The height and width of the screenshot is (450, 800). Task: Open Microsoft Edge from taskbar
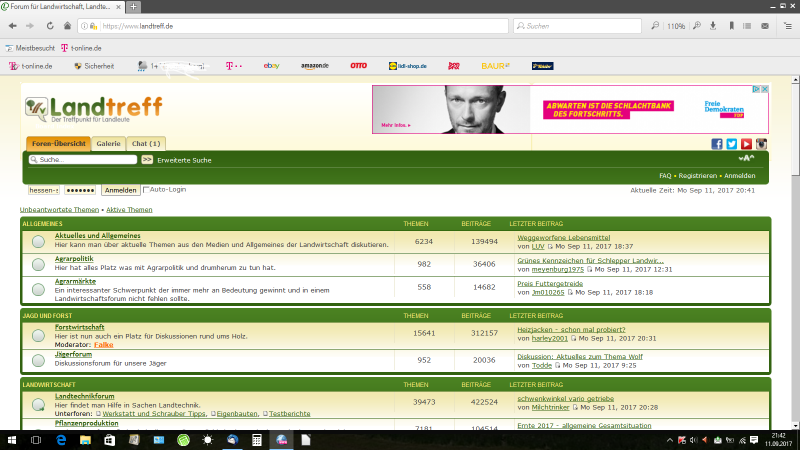[61, 440]
